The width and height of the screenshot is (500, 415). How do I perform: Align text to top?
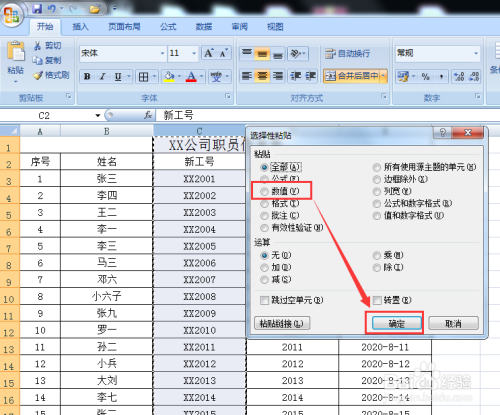[247, 53]
